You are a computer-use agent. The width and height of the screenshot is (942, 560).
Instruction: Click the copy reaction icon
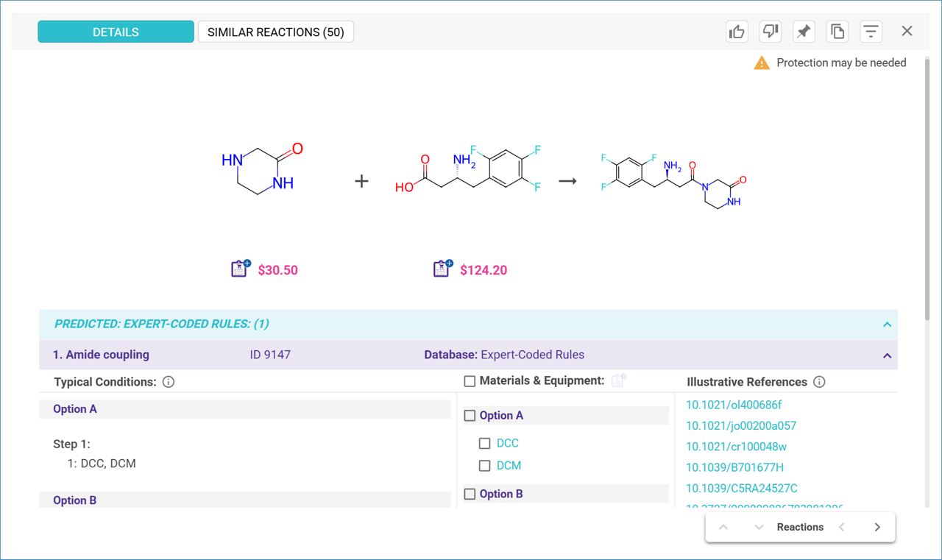837,32
